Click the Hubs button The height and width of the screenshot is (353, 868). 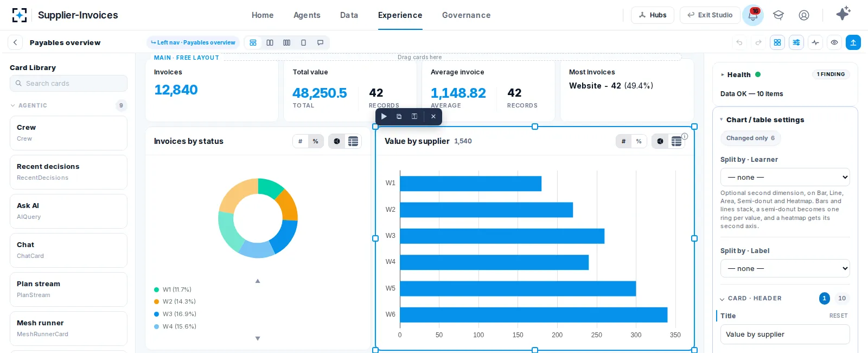[x=653, y=15]
